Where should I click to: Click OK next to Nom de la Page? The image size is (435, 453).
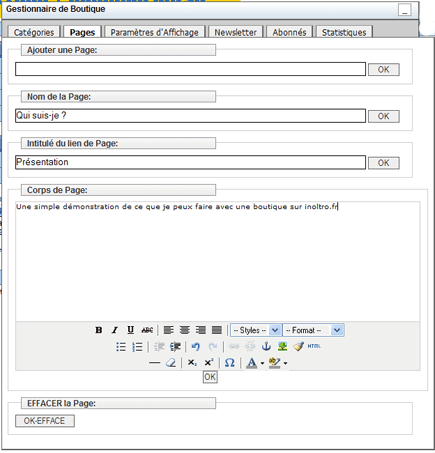click(x=384, y=116)
